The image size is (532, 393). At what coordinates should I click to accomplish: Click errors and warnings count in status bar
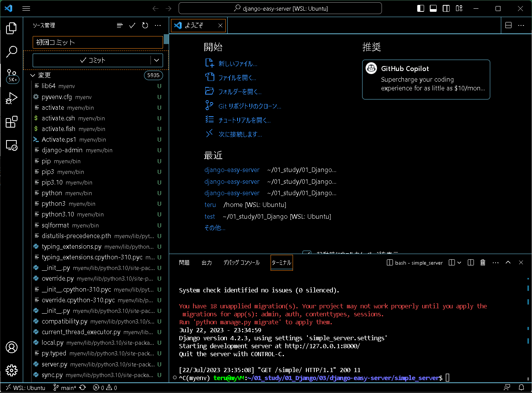click(x=105, y=388)
